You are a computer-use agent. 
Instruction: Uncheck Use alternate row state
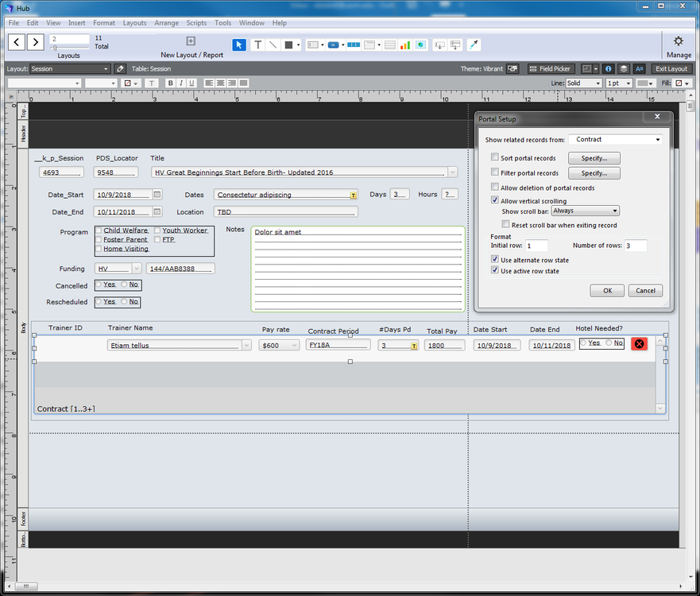pyautogui.click(x=495, y=260)
